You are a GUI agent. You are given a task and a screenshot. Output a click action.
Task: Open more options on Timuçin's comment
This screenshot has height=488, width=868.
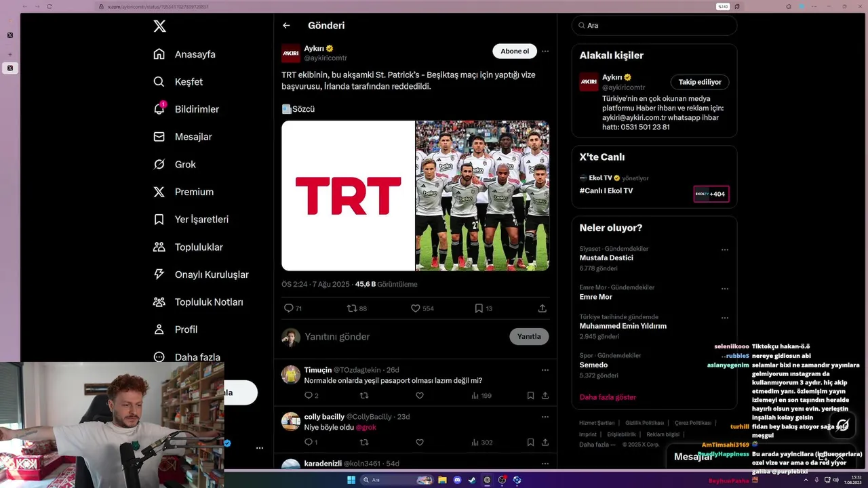tap(545, 370)
